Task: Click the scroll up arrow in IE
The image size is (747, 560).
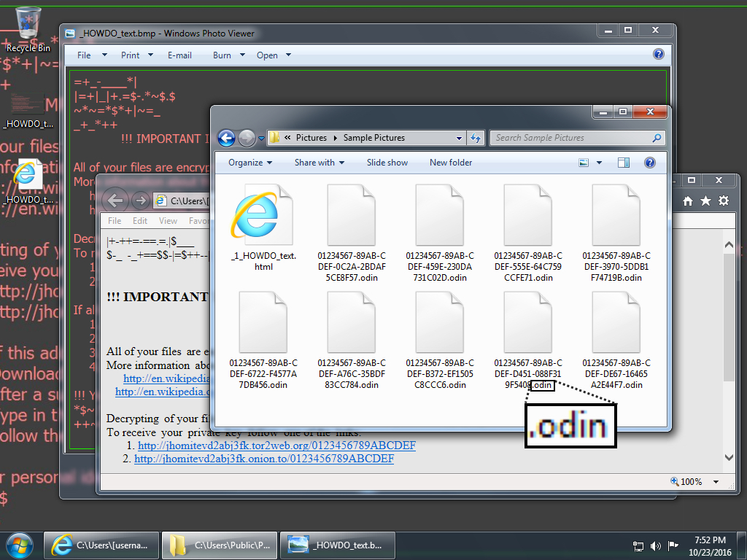Action: point(729,245)
